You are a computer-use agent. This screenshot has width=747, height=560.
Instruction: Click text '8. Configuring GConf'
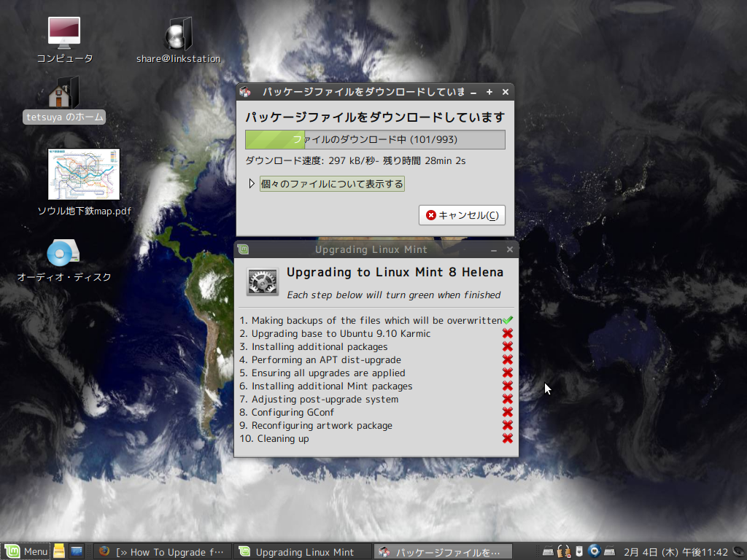click(x=287, y=413)
